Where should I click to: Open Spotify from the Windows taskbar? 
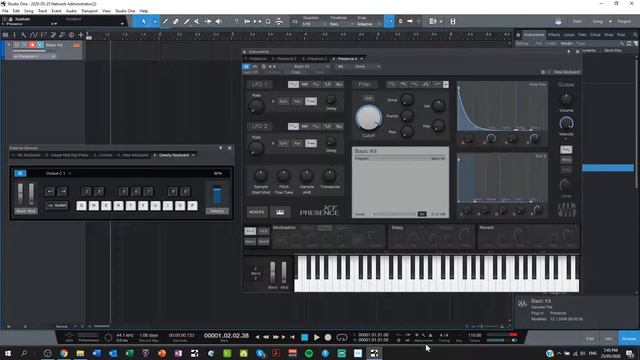[x=309, y=353]
